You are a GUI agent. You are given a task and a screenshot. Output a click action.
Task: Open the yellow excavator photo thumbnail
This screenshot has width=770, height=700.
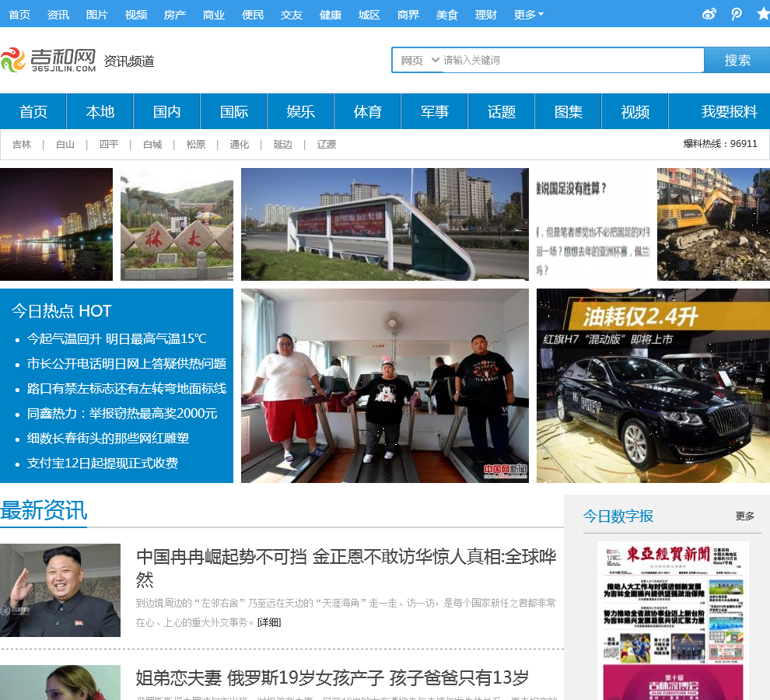[713, 224]
